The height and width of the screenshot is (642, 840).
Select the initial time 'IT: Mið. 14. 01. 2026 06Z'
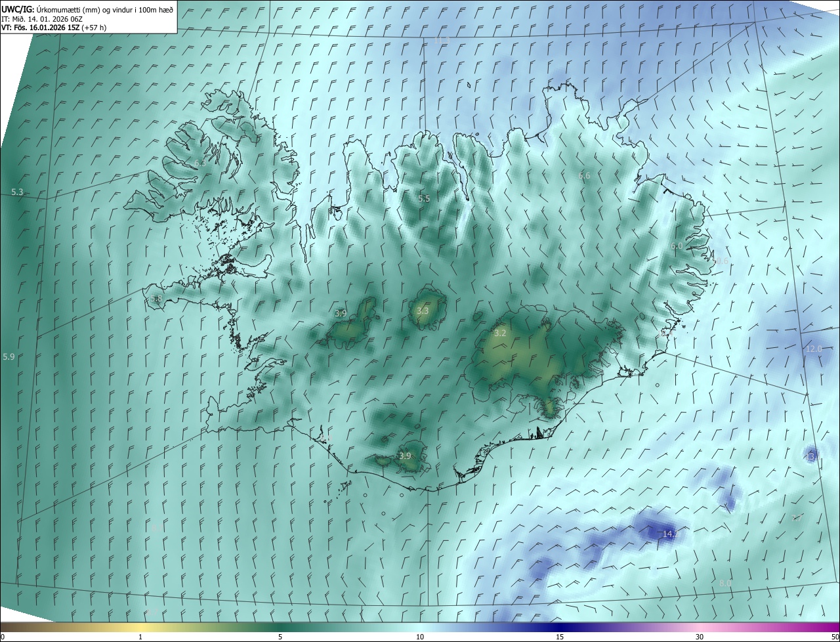tap(42, 18)
